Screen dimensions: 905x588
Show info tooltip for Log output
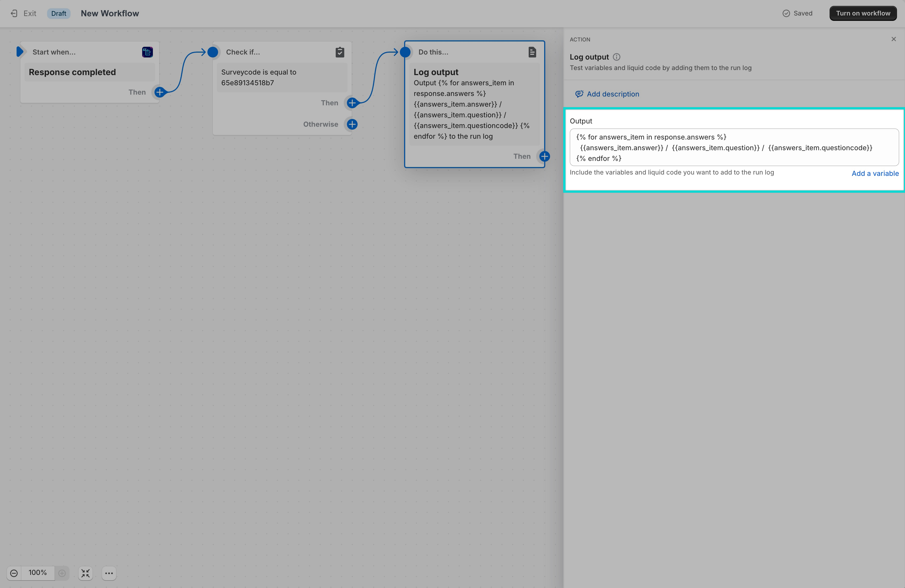pyautogui.click(x=617, y=57)
